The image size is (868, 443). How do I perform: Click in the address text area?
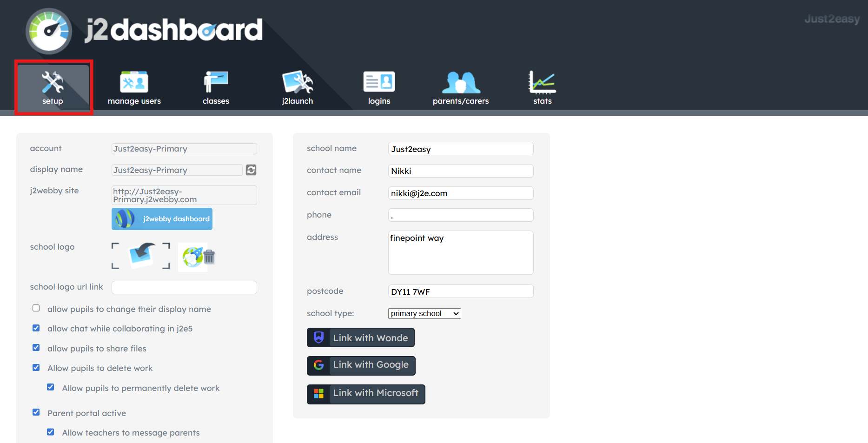click(461, 252)
